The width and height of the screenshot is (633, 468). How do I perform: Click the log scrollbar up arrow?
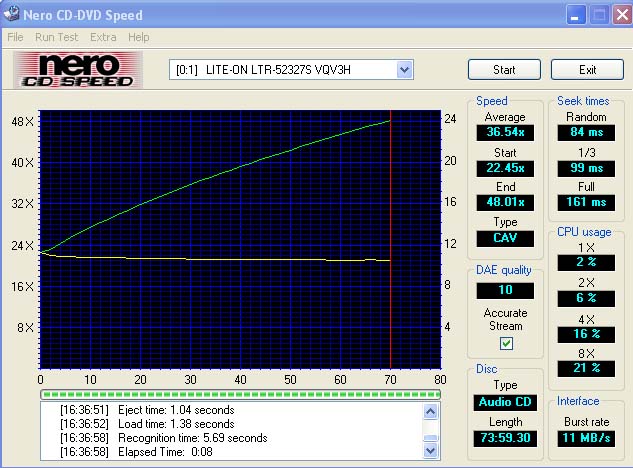tap(430, 409)
